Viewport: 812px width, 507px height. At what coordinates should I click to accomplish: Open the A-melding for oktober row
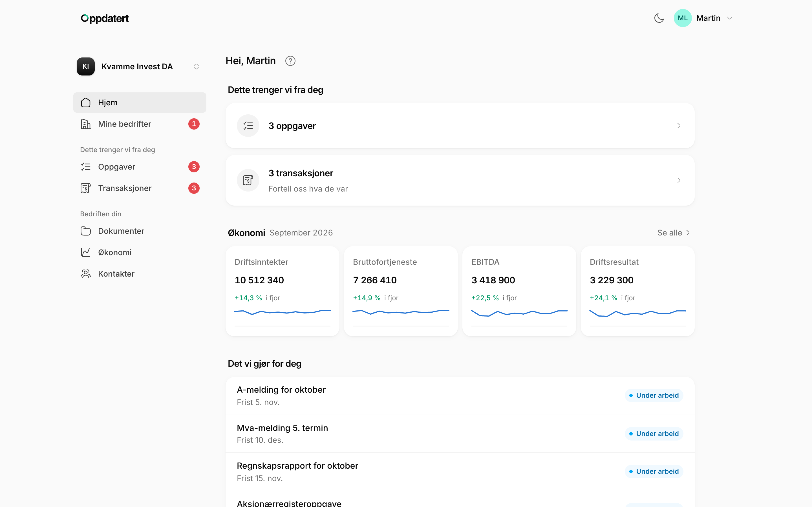pos(460,396)
